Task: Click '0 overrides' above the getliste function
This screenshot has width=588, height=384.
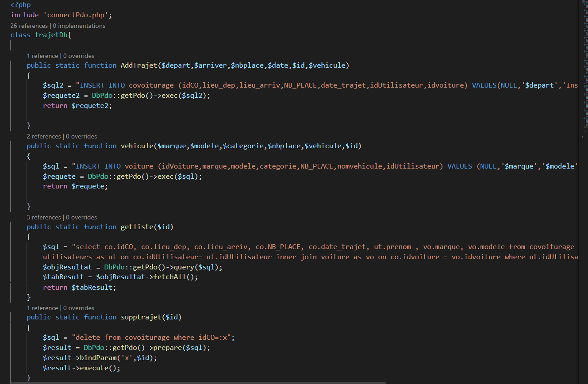Action: pos(81,217)
